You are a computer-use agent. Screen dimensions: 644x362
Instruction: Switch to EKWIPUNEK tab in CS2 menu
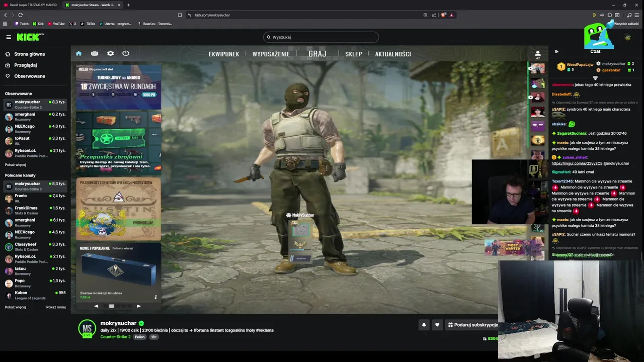tap(224, 54)
